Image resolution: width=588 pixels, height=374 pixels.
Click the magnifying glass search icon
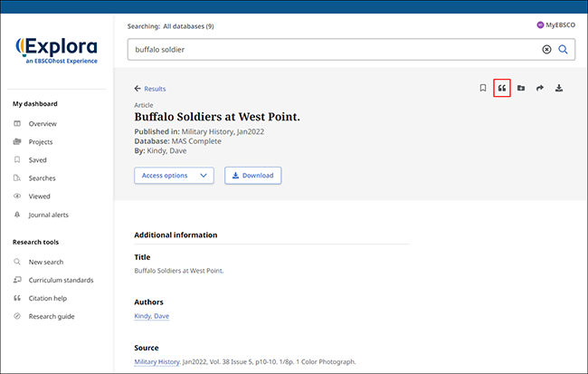coord(563,49)
